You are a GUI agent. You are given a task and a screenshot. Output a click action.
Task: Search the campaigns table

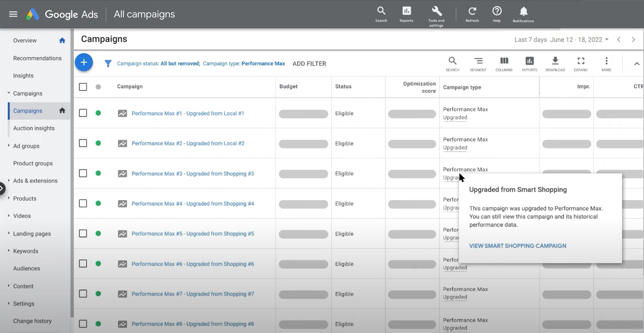pyautogui.click(x=452, y=64)
